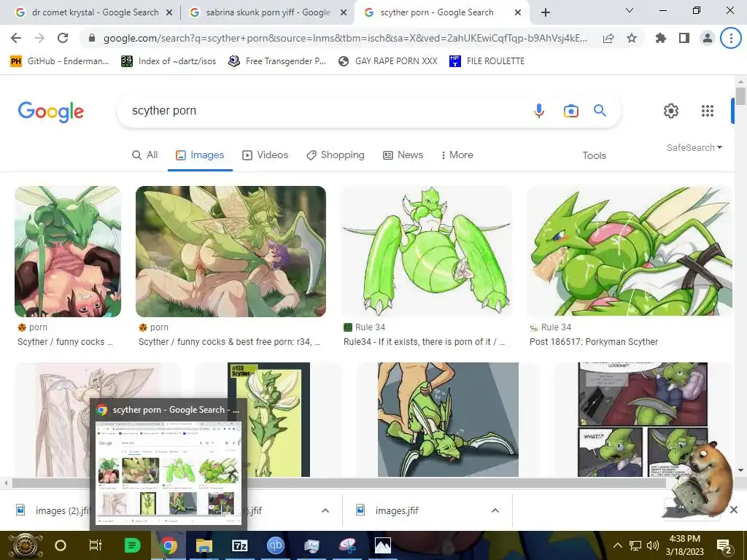The height and width of the screenshot is (560, 747).
Task: Go back to the previous page
Action: pyautogui.click(x=16, y=38)
